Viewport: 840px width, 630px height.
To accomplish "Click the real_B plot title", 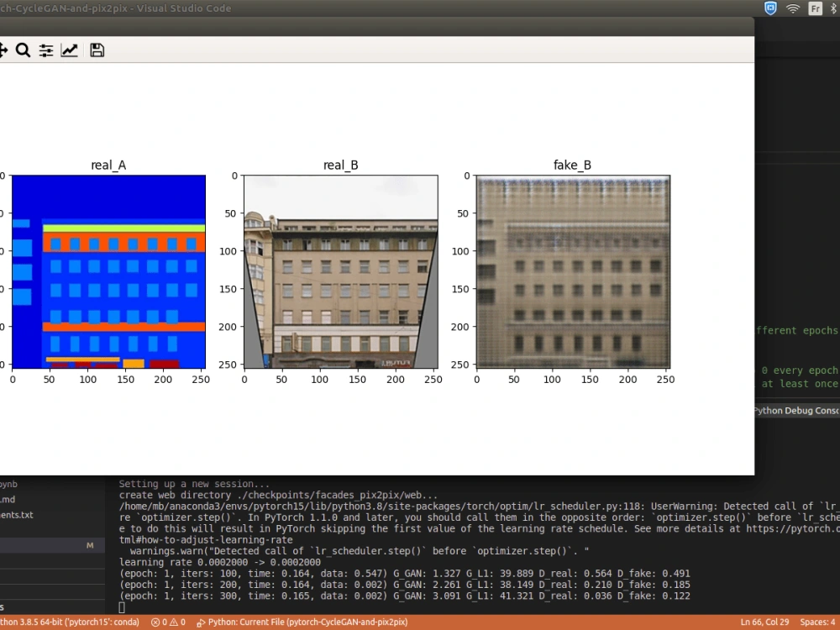I will (x=341, y=165).
